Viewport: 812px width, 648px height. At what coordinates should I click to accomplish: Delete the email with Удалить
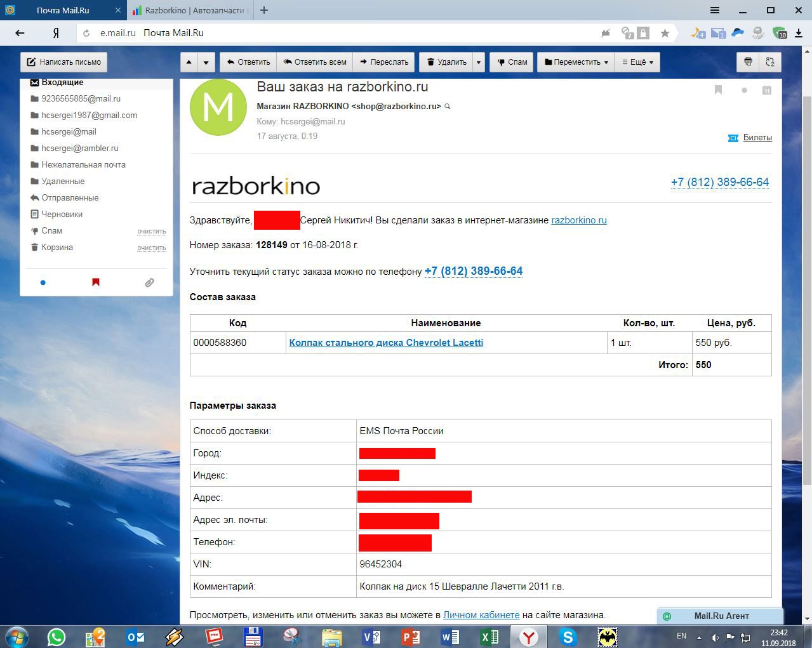446,62
